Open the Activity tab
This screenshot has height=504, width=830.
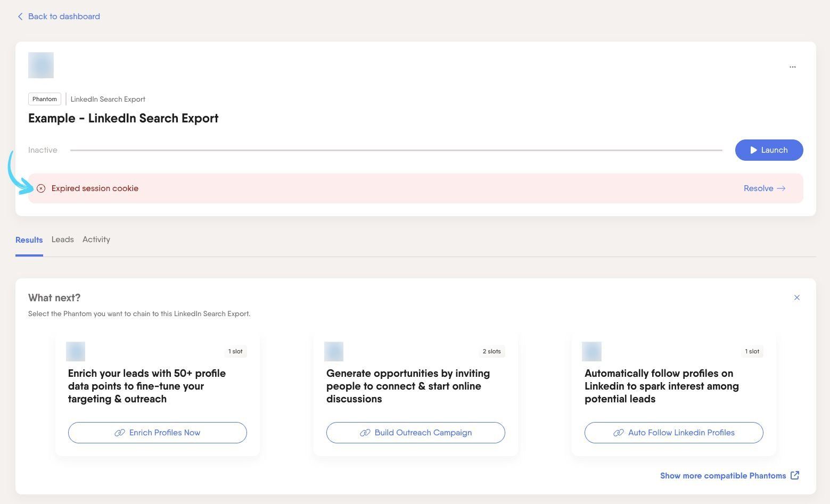tap(96, 239)
